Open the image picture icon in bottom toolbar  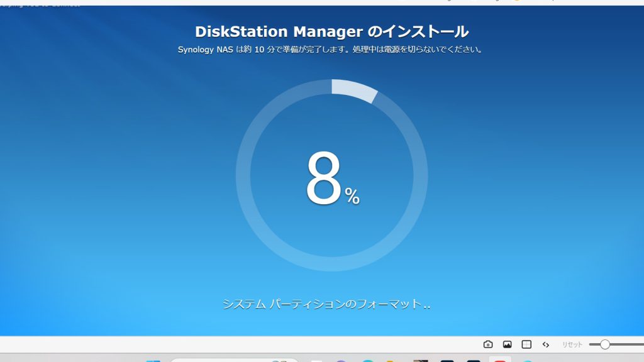point(508,344)
